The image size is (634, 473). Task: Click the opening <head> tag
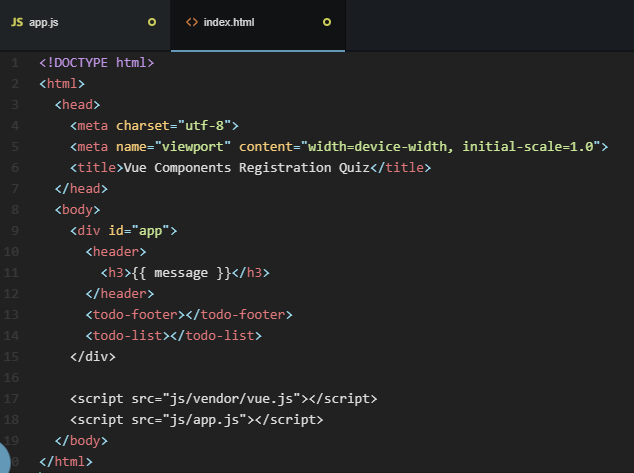click(78, 105)
